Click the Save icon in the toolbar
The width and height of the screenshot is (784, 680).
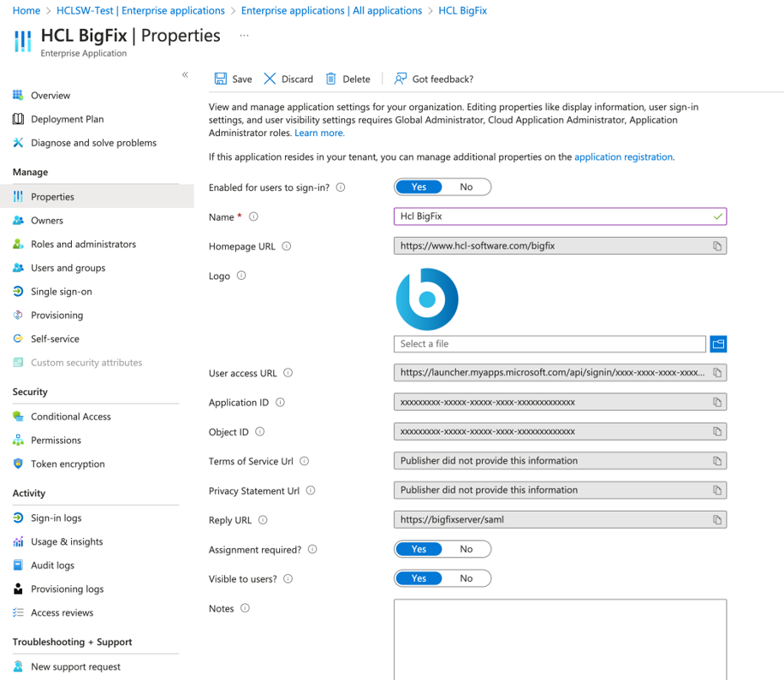tap(219, 79)
